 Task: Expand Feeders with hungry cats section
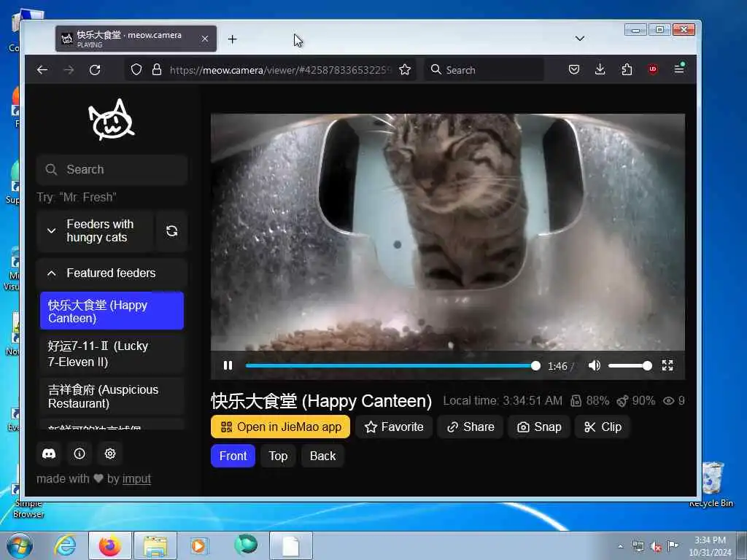point(95,231)
